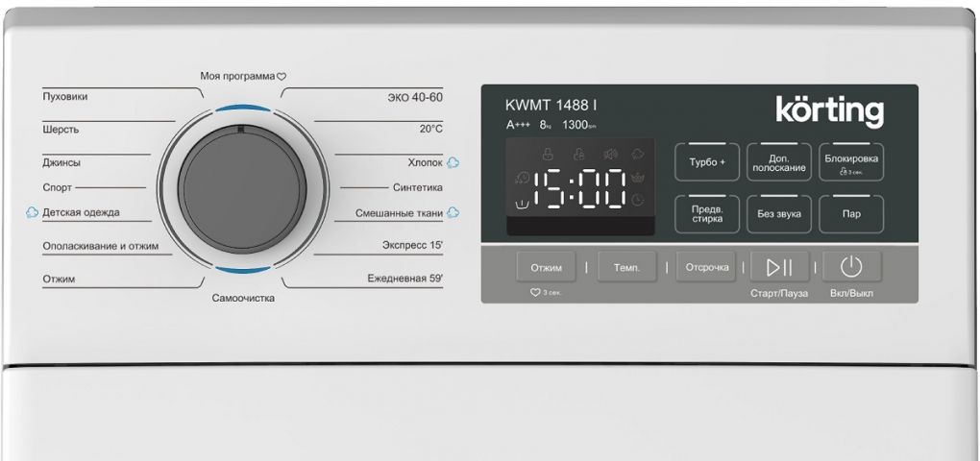Image resolution: width=980 pixels, height=461 pixels.
Task: Tap the delay clock indicator on the display
Action: (638, 200)
